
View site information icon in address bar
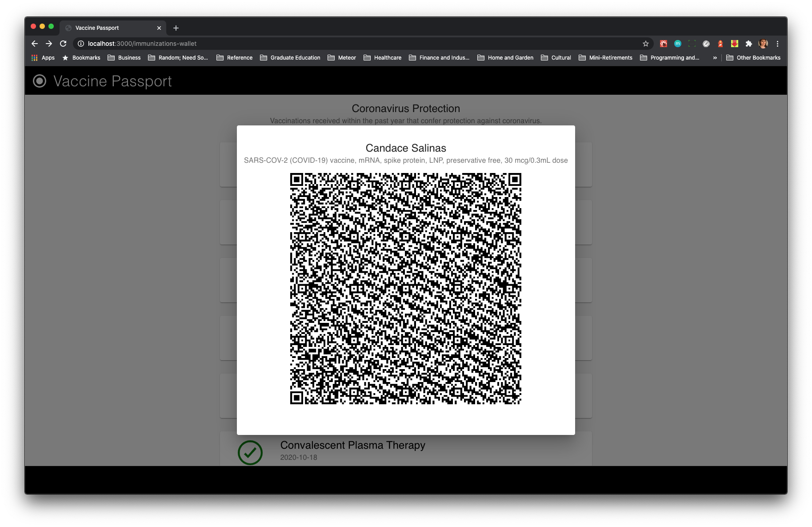[81, 44]
